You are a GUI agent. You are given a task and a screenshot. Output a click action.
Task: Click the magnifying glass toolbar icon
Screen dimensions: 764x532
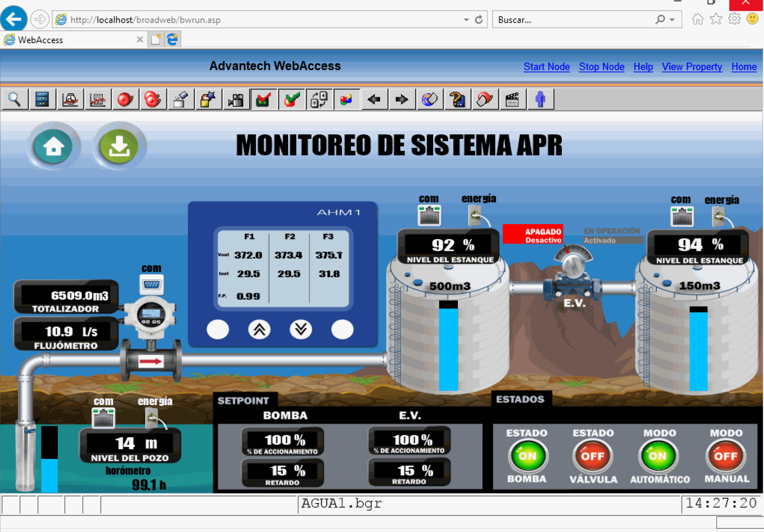tap(15, 99)
